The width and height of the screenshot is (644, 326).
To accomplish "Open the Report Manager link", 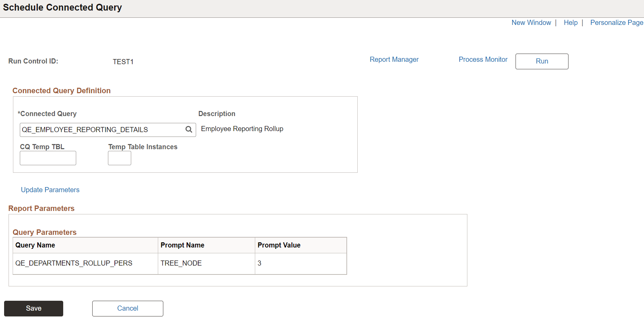I will pos(394,59).
